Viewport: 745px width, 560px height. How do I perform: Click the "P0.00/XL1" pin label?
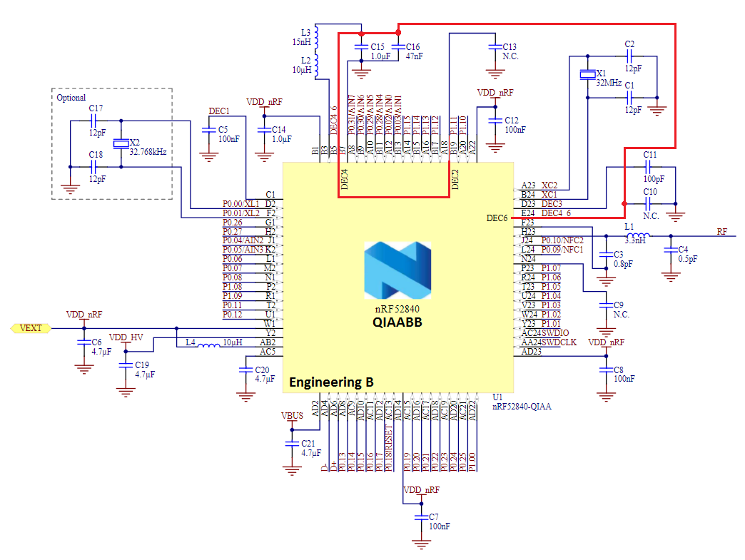[241, 204]
